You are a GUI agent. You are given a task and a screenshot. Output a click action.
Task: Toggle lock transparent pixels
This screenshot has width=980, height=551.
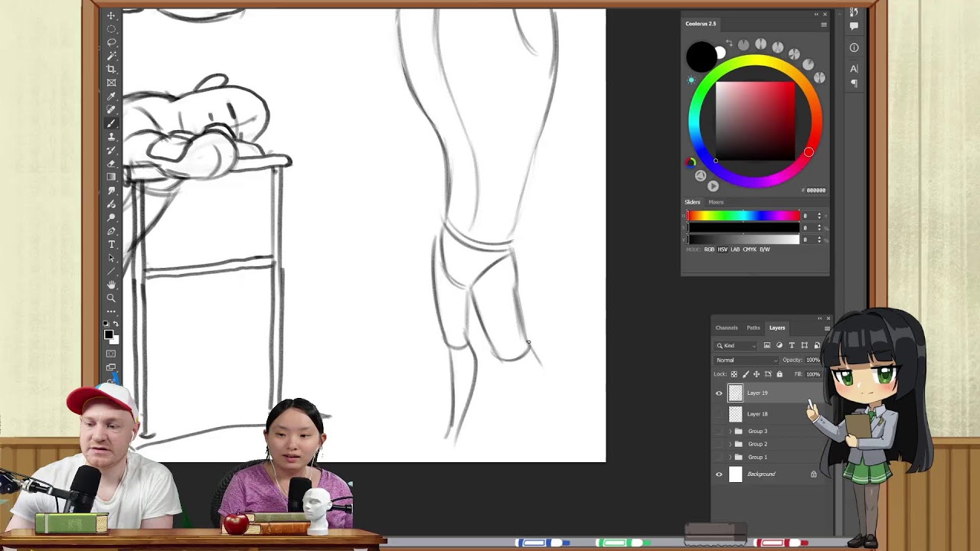click(734, 374)
